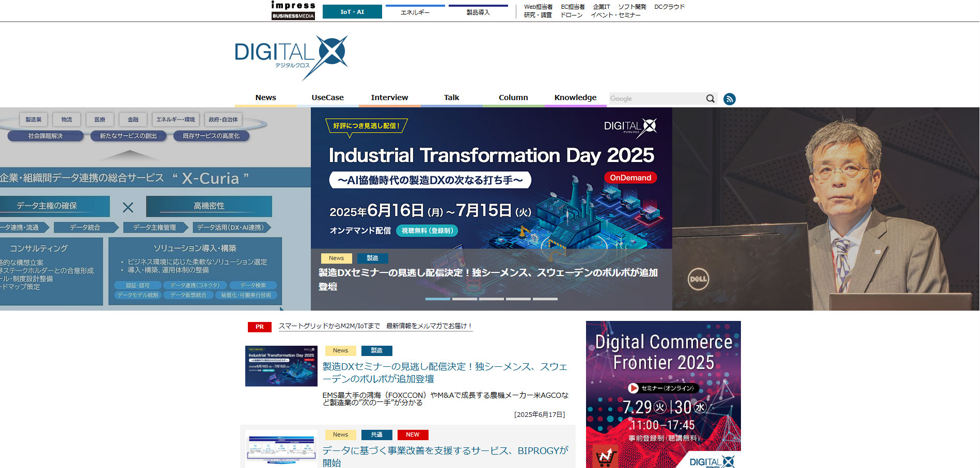The width and height of the screenshot is (980, 468).
Task: Select the third carousel pagination bar
Action: point(492,299)
